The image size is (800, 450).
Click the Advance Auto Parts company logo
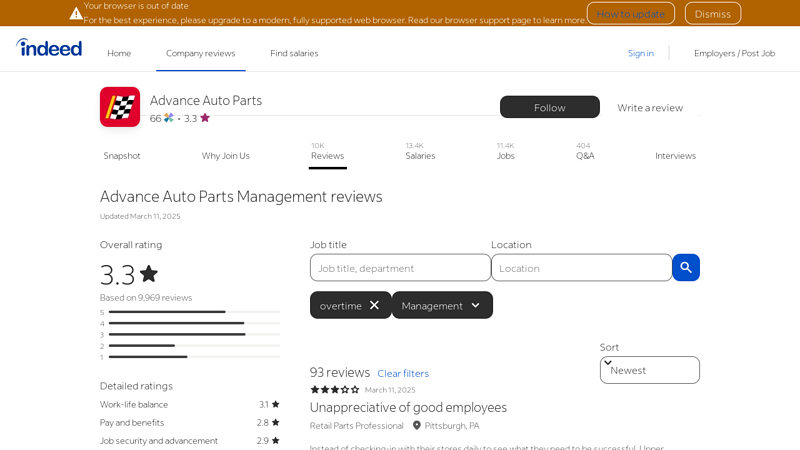point(120,107)
